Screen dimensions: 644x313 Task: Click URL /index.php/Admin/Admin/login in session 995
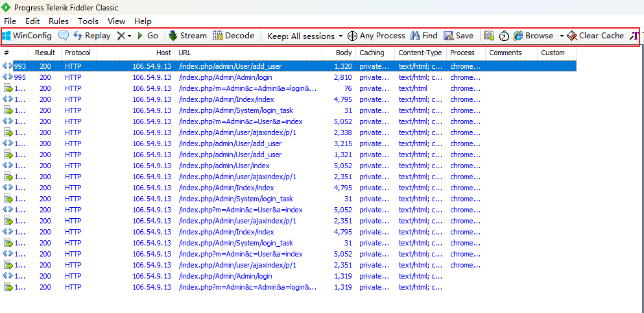click(225, 77)
